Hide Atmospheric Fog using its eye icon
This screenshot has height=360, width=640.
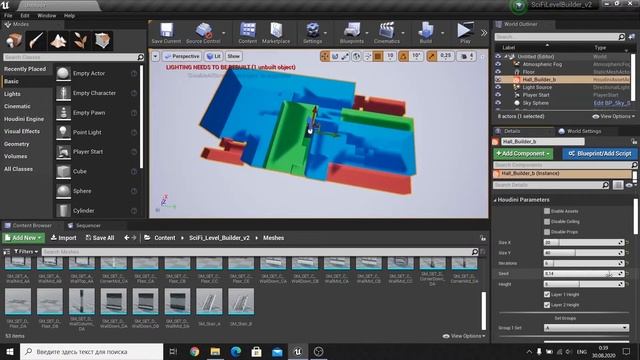click(498, 64)
